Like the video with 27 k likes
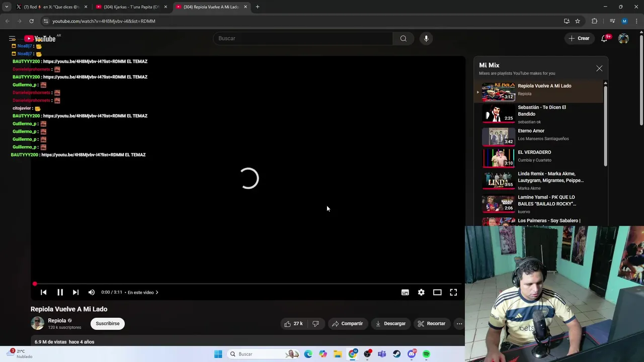 [x=293, y=323]
